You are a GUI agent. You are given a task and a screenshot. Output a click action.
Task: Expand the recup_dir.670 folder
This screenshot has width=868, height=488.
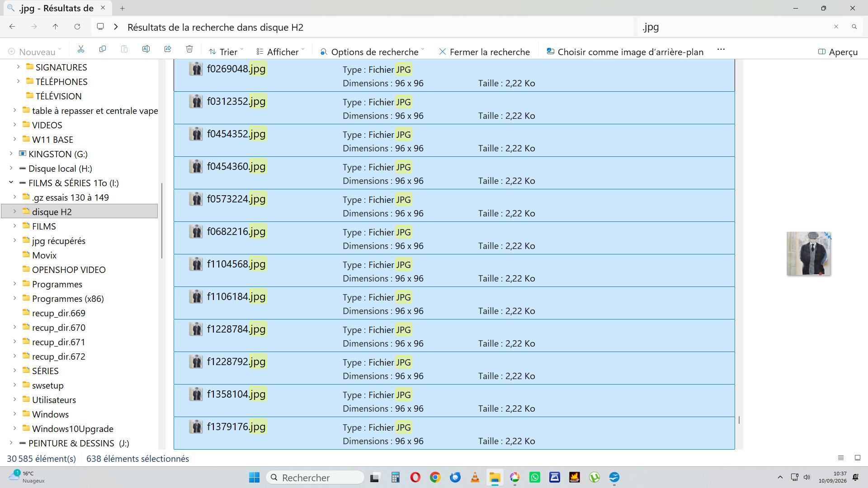point(14,327)
